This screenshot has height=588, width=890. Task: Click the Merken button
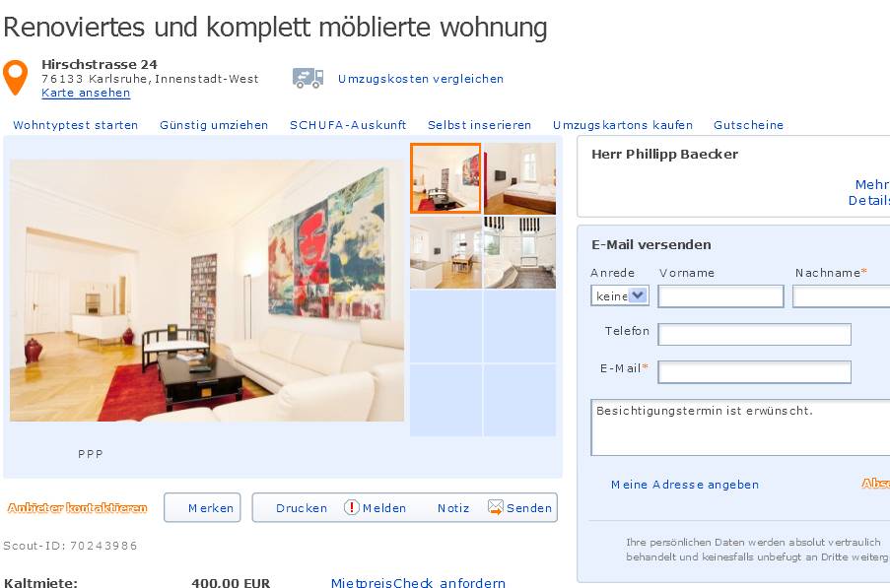point(203,507)
